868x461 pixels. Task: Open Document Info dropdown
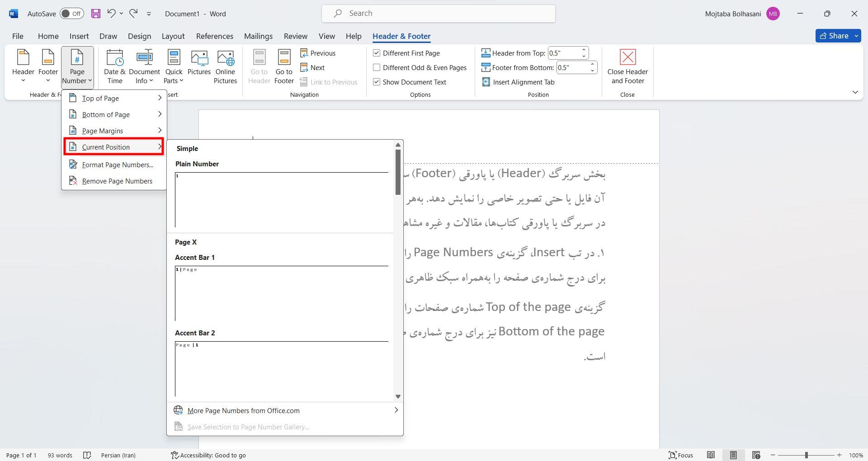click(144, 67)
